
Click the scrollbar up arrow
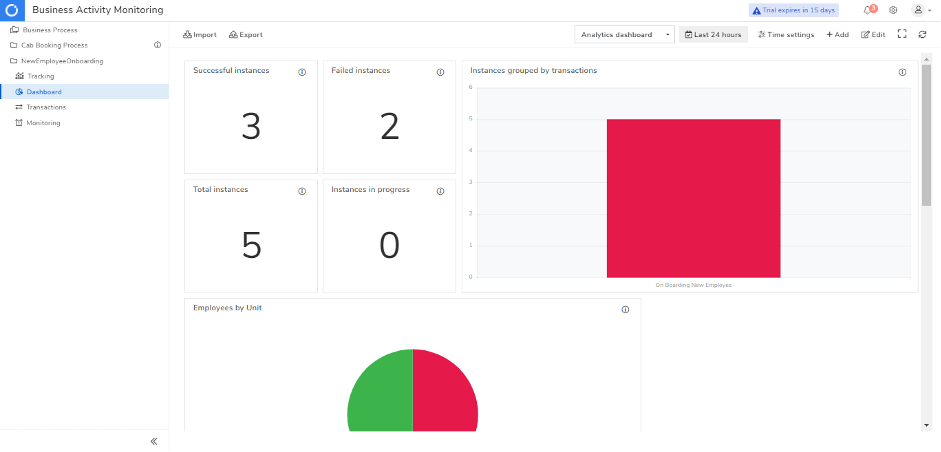(x=926, y=59)
